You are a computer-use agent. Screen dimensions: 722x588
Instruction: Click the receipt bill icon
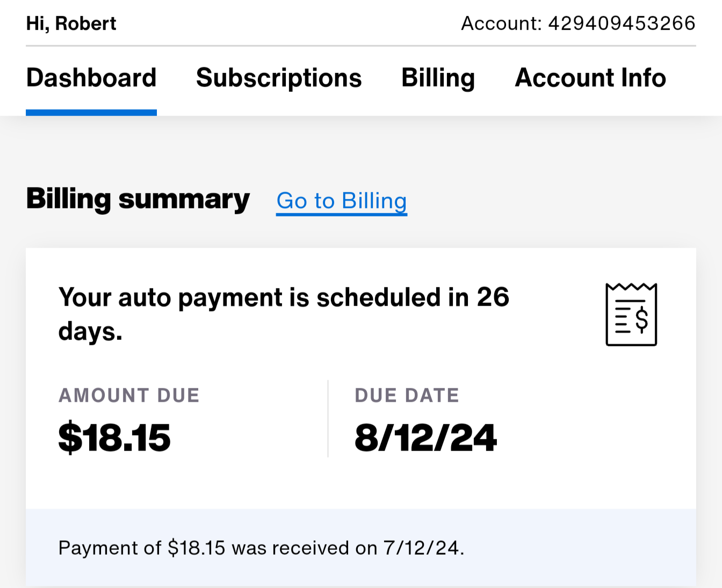pos(631,315)
